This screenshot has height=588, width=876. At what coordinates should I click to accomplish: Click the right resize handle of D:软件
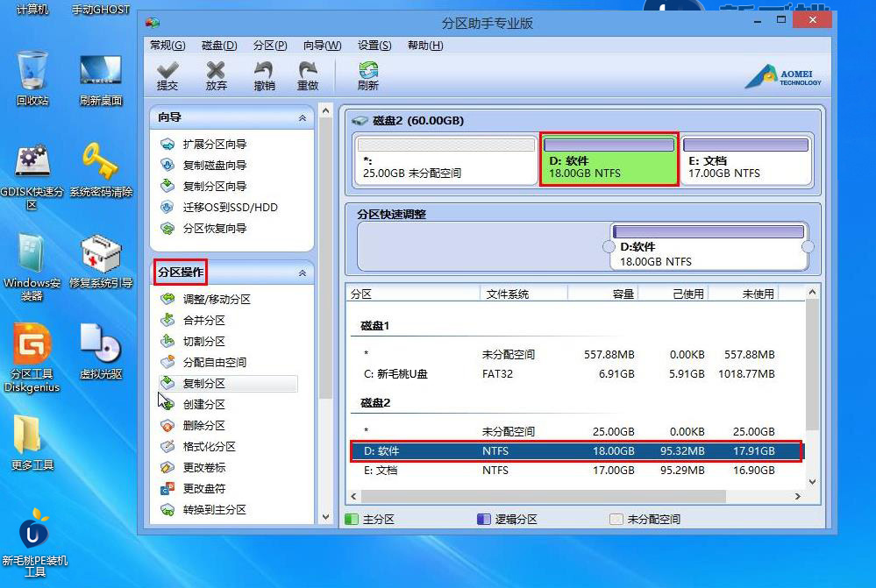(x=808, y=247)
